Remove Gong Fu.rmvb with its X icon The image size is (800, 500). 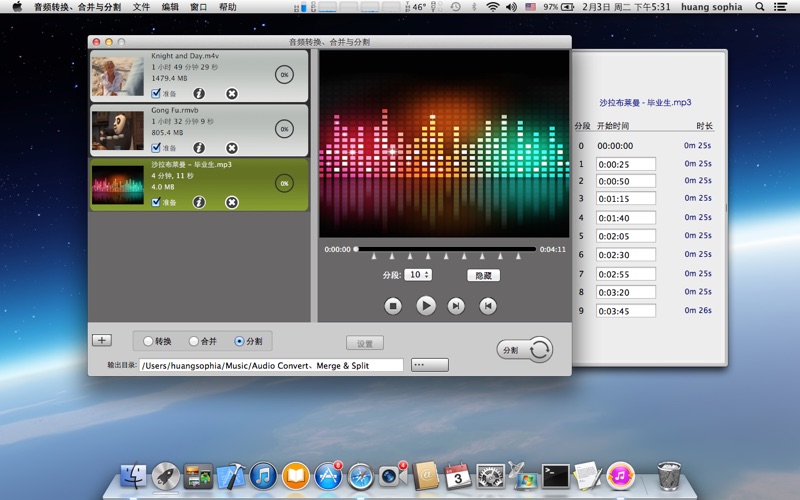pyautogui.click(x=232, y=148)
